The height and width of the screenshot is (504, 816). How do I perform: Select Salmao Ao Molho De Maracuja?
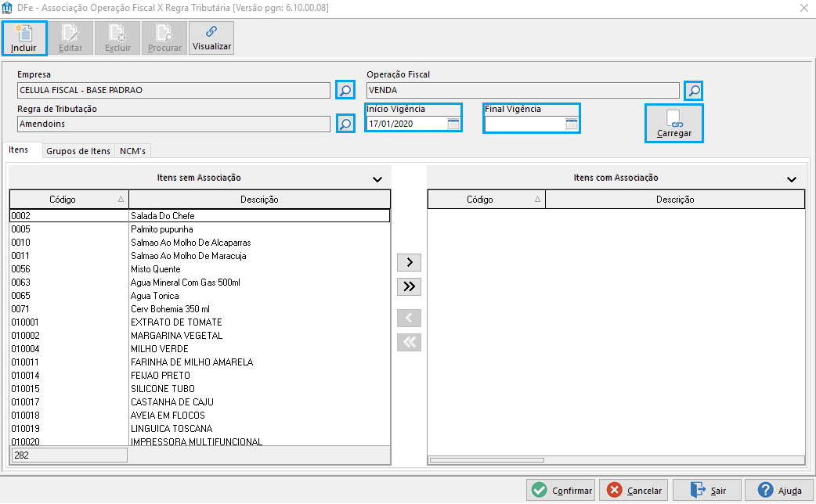[x=200, y=256]
